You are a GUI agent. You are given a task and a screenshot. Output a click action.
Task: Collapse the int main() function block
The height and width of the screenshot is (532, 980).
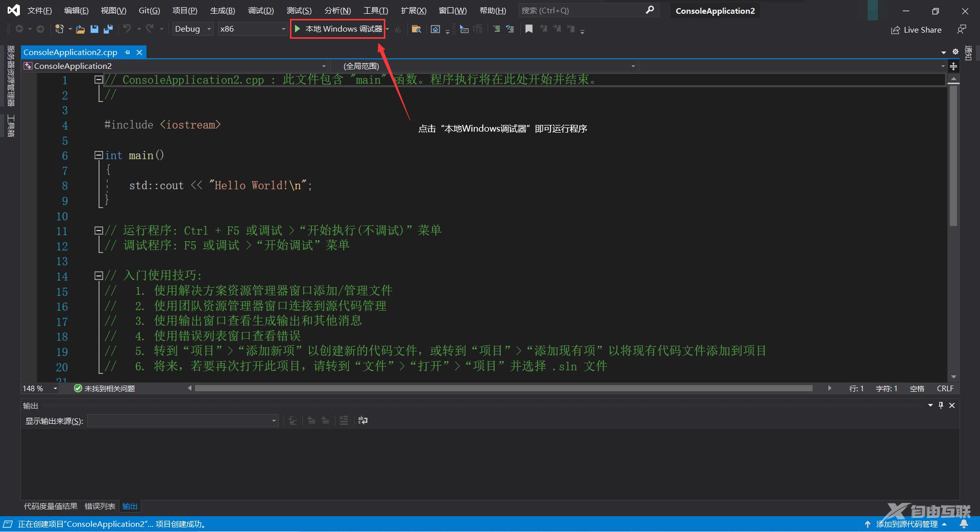[99, 155]
